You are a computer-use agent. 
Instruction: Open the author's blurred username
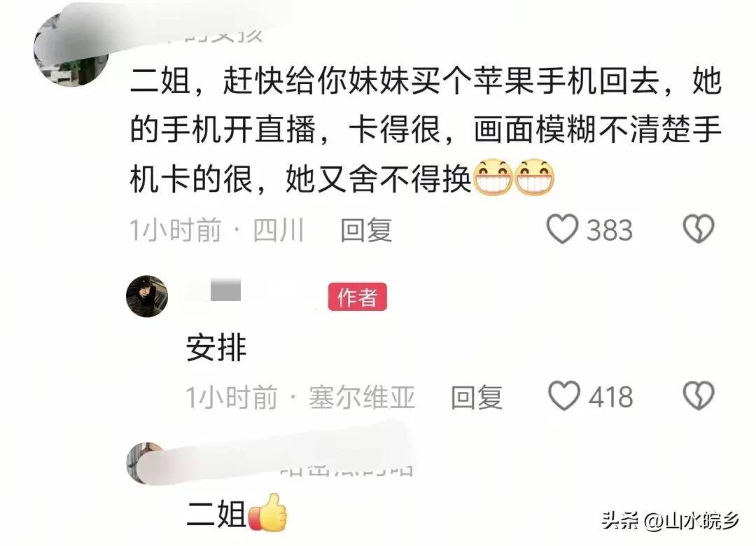tap(250, 293)
